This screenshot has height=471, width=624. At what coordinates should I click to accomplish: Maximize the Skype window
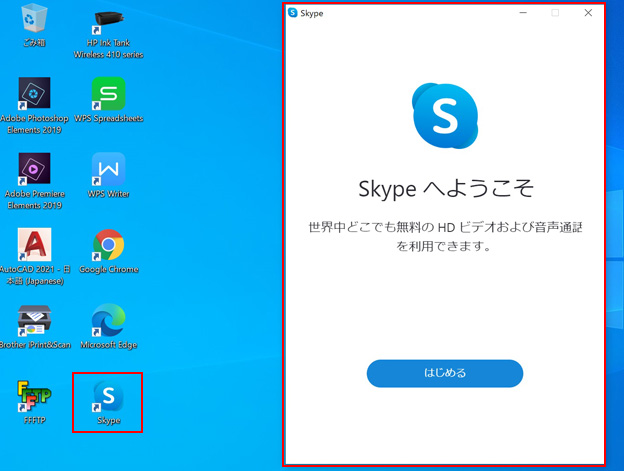tap(556, 13)
